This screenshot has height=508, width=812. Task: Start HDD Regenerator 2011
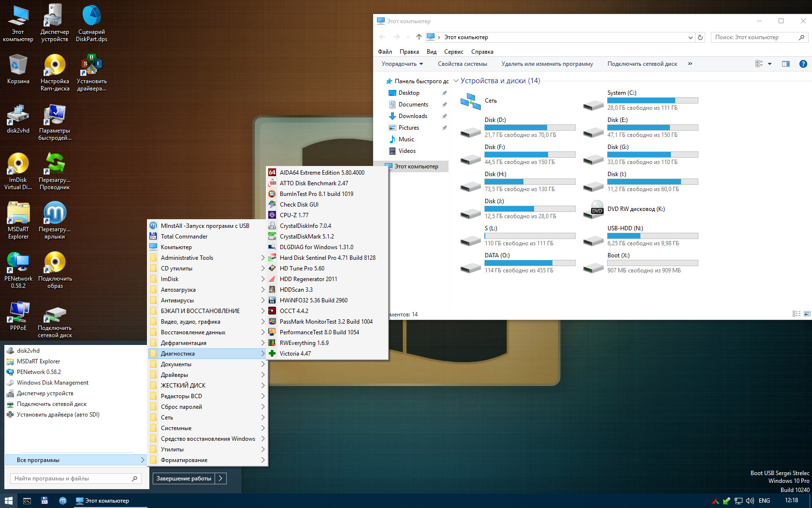[327, 279]
